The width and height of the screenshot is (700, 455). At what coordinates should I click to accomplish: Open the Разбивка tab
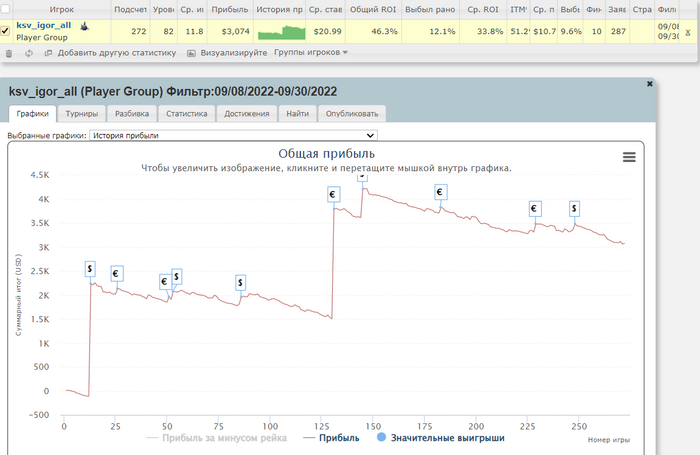tap(132, 114)
